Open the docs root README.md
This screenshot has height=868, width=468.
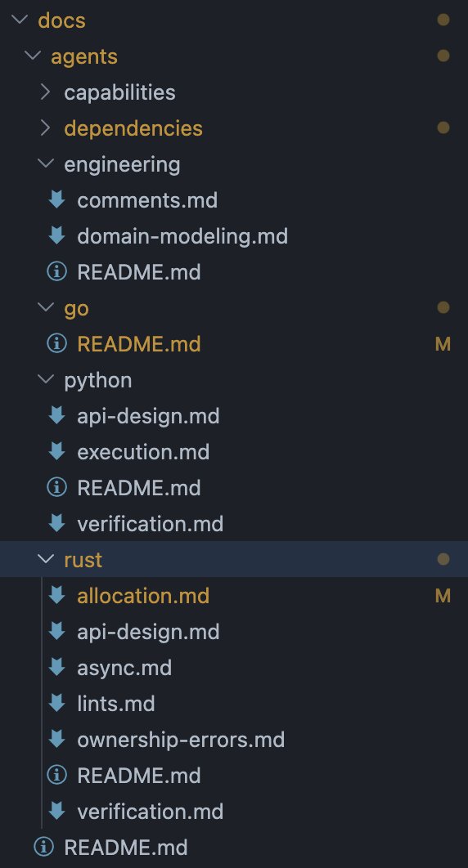point(126,848)
